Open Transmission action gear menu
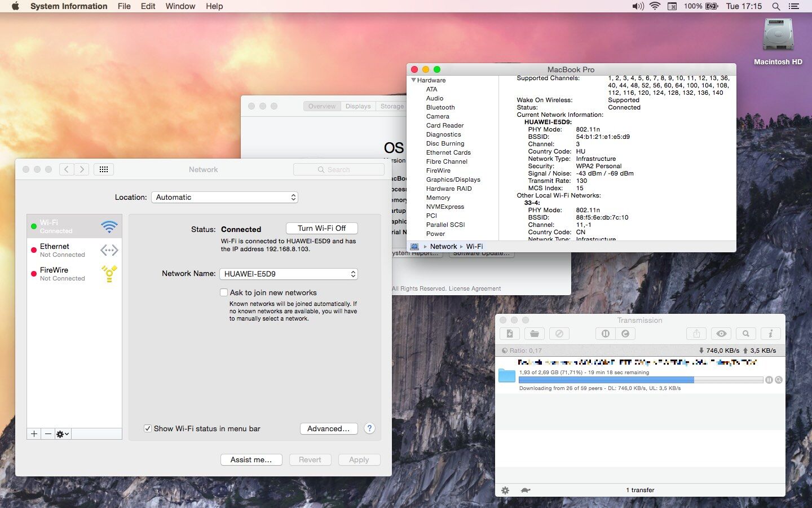The height and width of the screenshot is (508, 812). pos(505,491)
